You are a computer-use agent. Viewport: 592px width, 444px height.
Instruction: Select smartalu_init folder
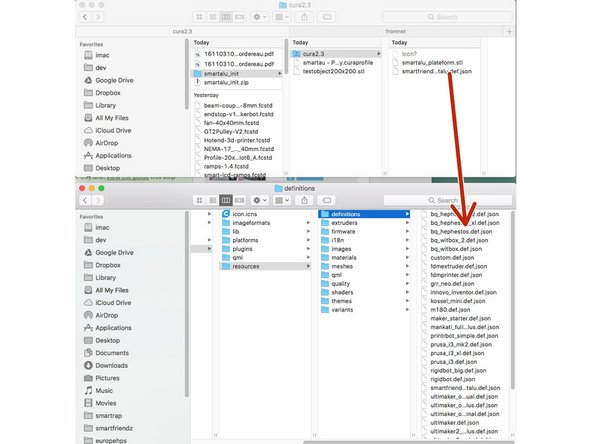click(237, 74)
